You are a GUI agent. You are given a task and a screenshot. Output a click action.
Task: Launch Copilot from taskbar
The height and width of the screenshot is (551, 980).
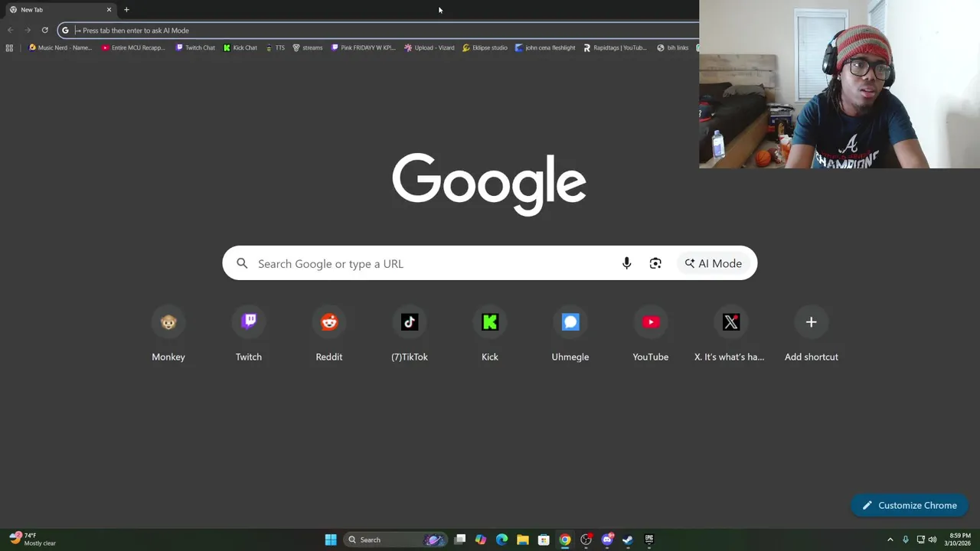(481, 540)
